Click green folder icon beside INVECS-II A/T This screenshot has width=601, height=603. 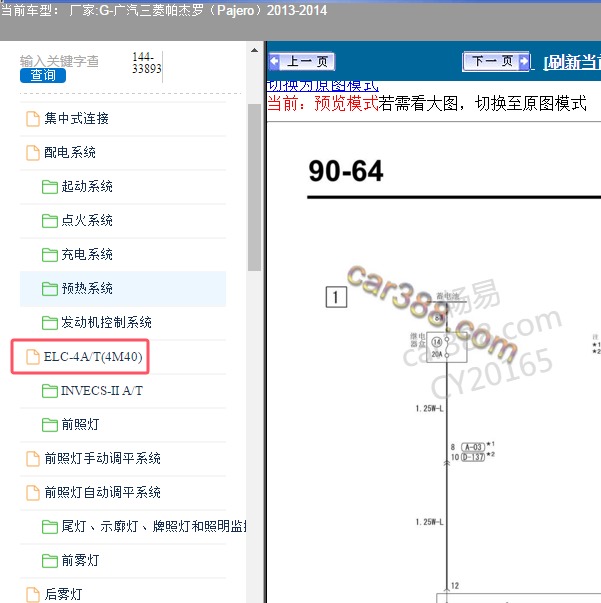coord(50,391)
